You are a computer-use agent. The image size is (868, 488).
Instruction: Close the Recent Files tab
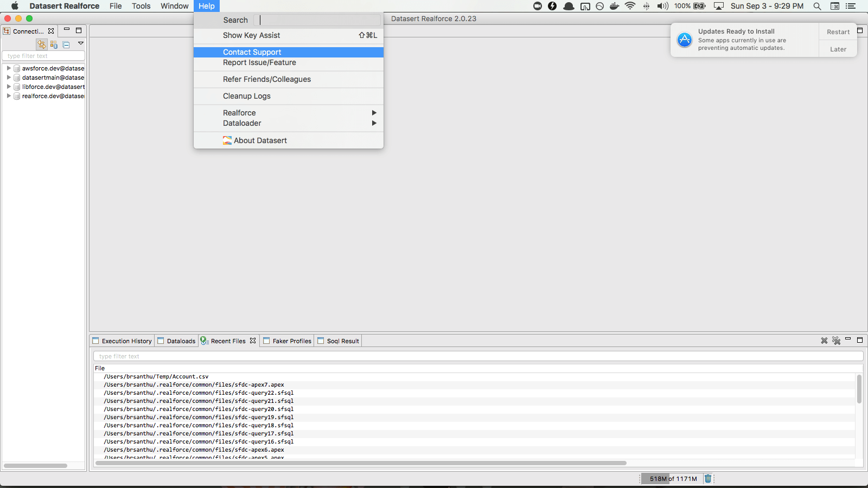[x=253, y=341]
